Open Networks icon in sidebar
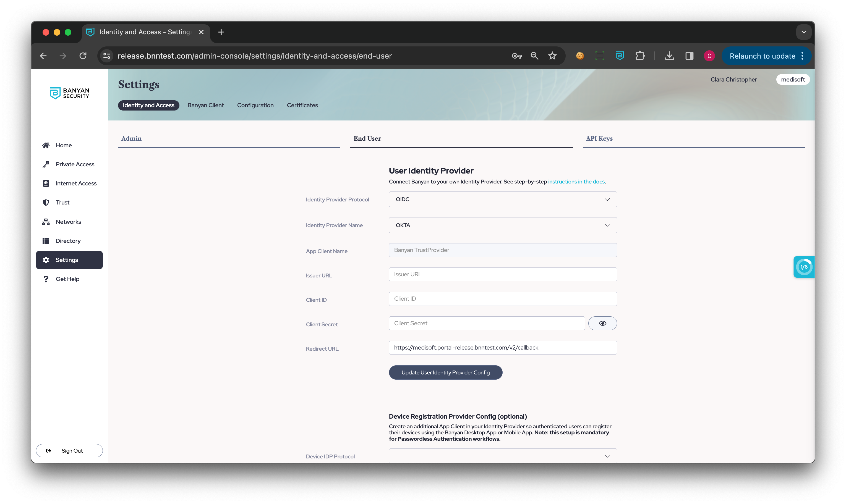 click(46, 222)
